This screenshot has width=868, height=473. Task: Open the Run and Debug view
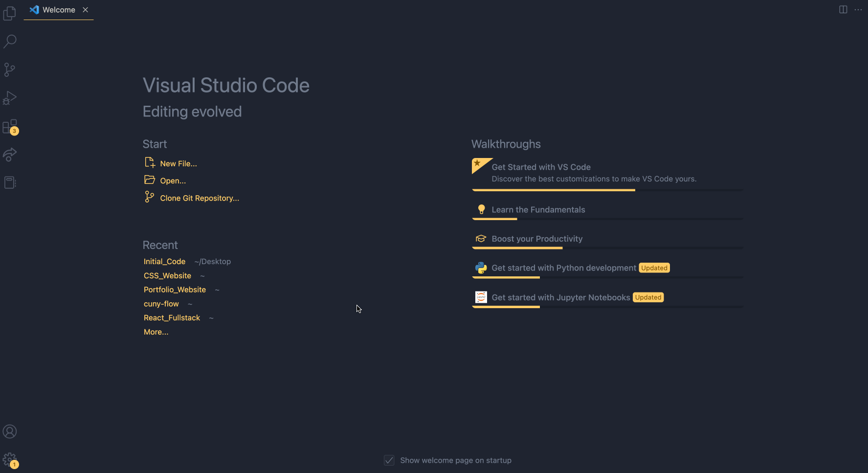pyautogui.click(x=10, y=98)
